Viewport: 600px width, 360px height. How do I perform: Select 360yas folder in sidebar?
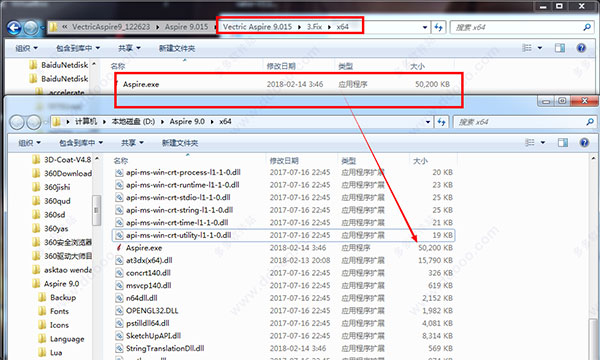click(51, 228)
